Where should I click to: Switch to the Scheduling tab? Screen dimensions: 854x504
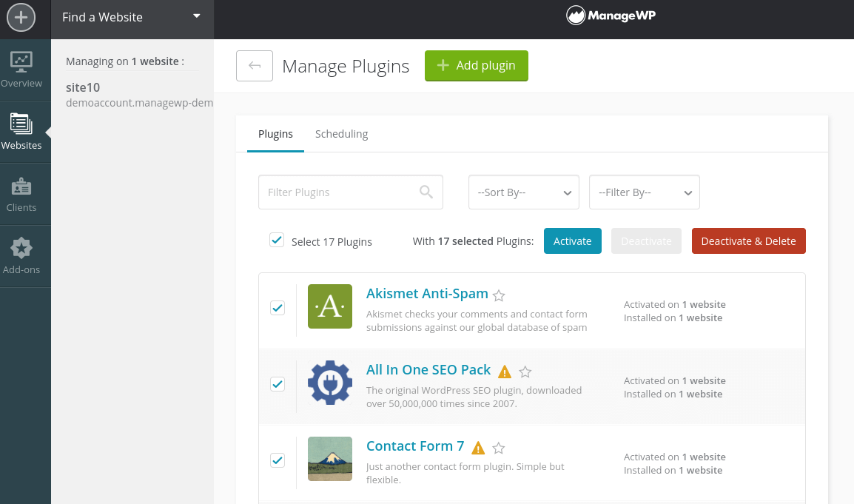tap(341, 134)
